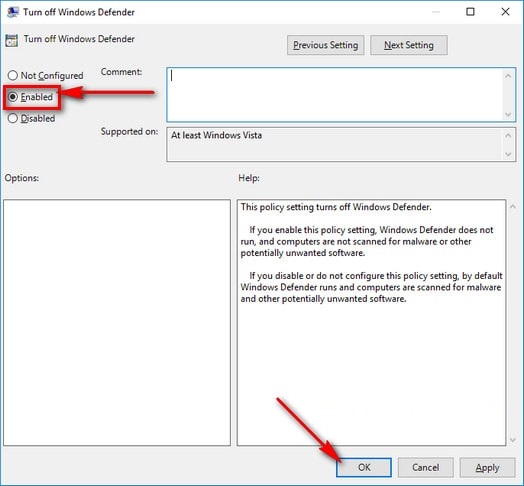Click the Comment box scroll down arrow

(x=508, y=115)
